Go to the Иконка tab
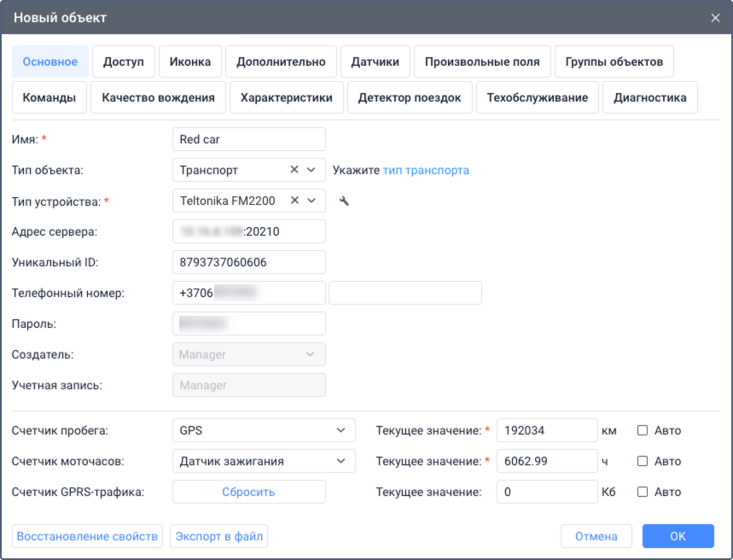This screenshot has width=733, height=560. click(190, 61)
